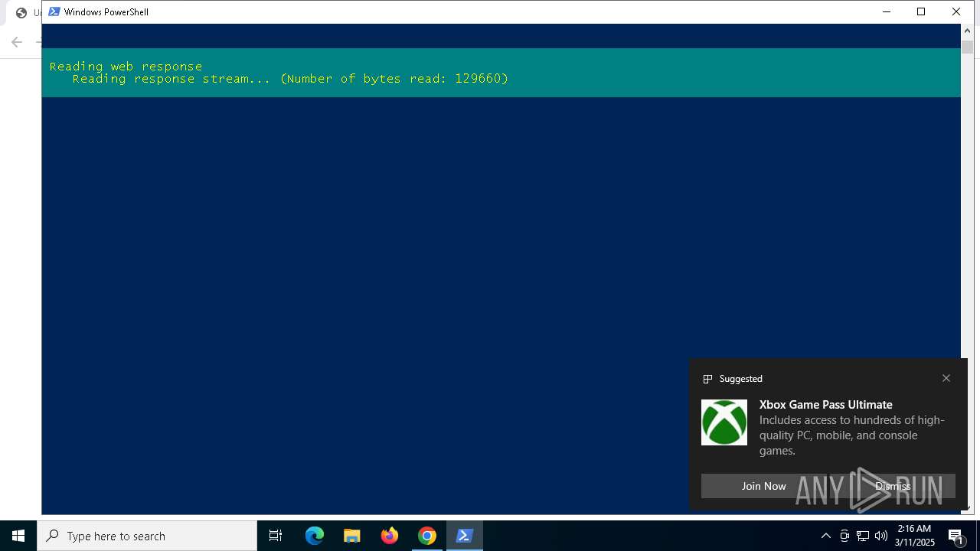The height and width of the screenshot is (551, 980).
Task: Maximize the Windows PowerShell window
Action: pyautogui.click(x=921, y=11)
